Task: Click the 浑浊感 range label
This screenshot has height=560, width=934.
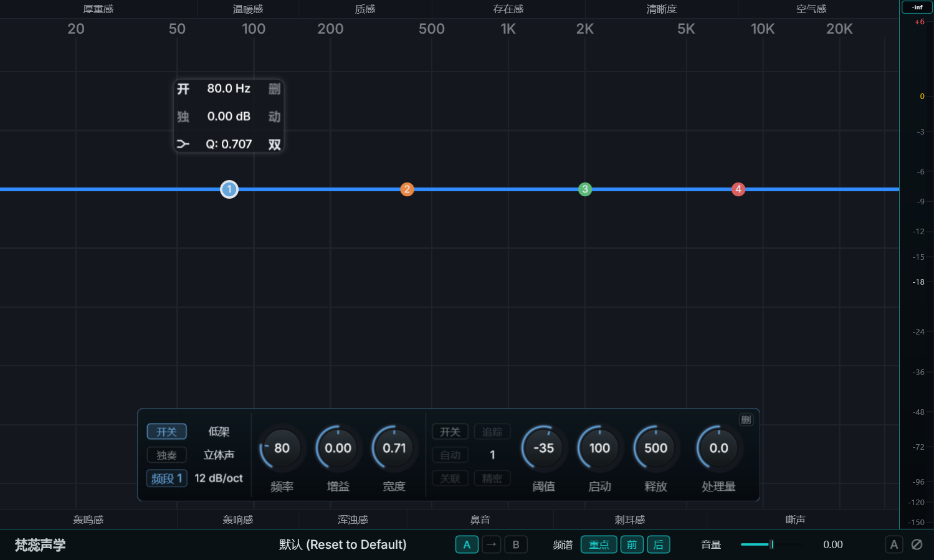Action: point(353,520)
